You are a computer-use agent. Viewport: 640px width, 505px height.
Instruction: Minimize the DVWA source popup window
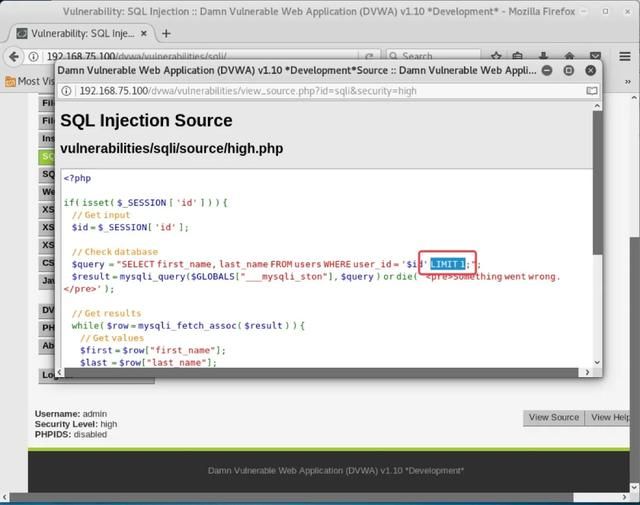(548, 71)
